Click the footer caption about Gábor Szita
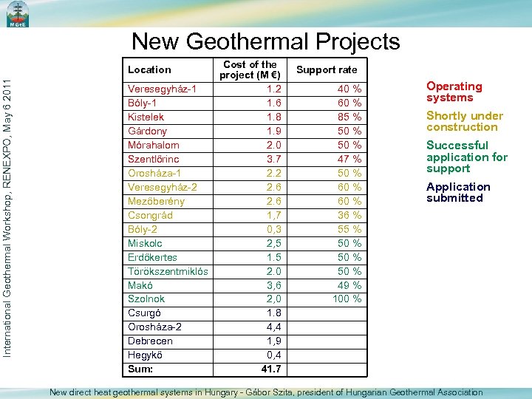The image size is (532, 399). pos(266,393)
